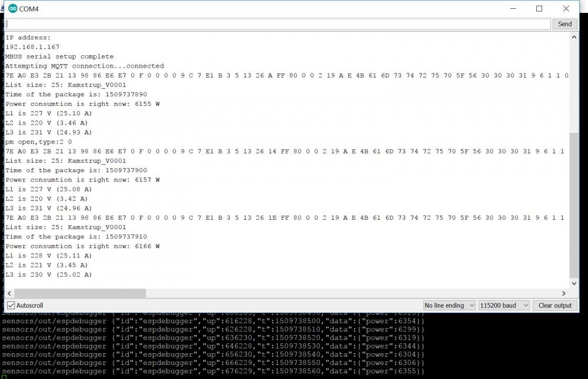Click the background terminal line showing power 6355
Screen dimensions: 588x379
click(x=212, y=371)
